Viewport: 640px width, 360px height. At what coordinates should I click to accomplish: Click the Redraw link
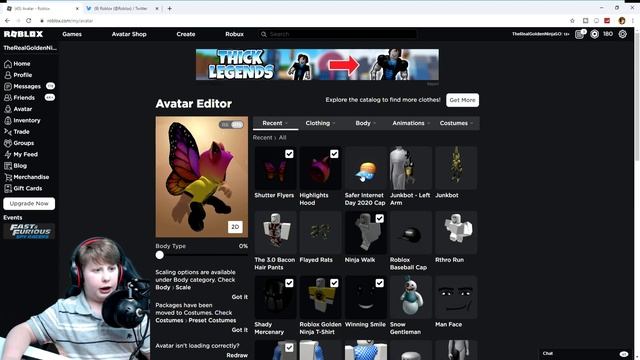237,356
